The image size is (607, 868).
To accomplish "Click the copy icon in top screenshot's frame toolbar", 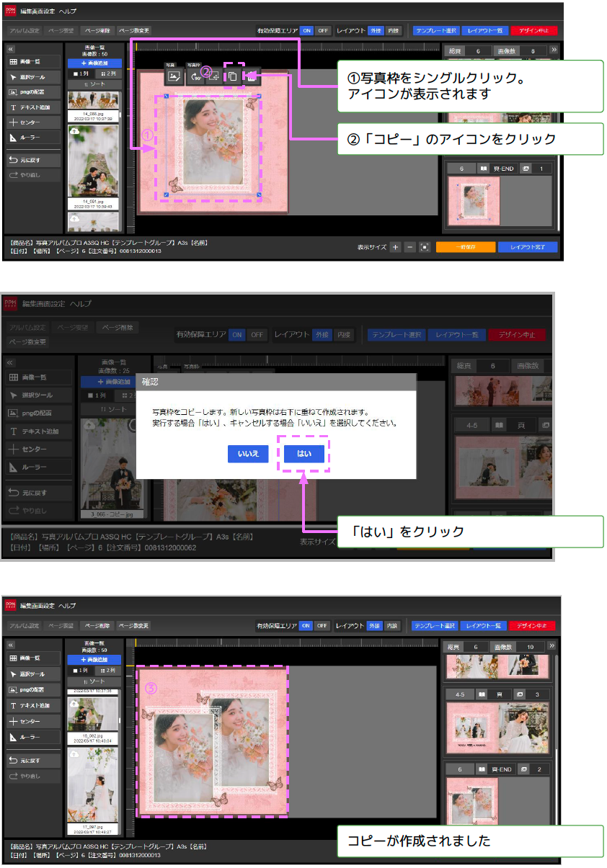I will 232,76.
